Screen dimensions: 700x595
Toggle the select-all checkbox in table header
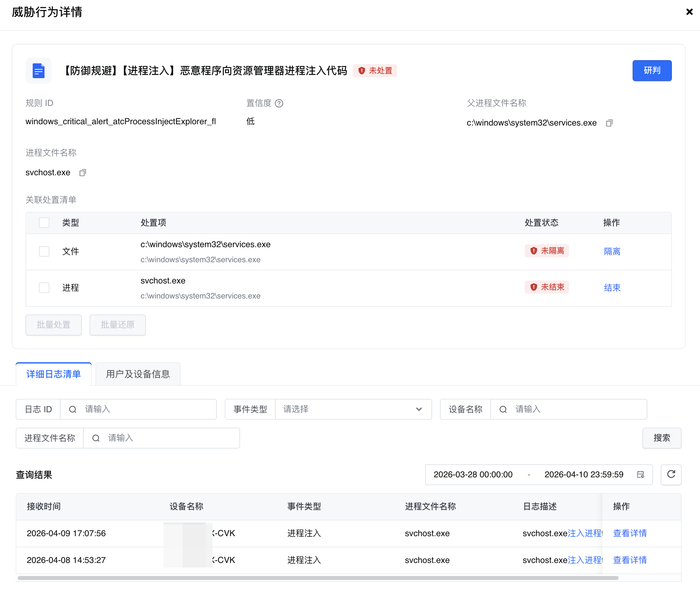pos(44,223)
